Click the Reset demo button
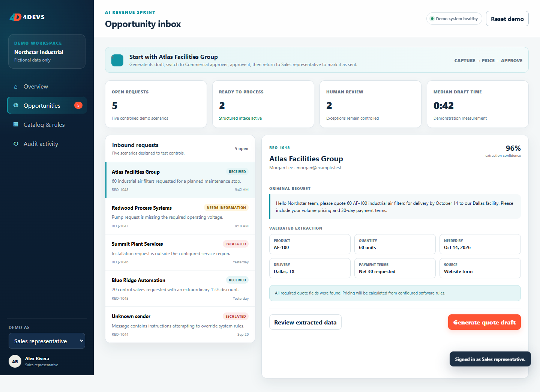Viewport: 540px width, 392px height. click(x=507, y=19)
